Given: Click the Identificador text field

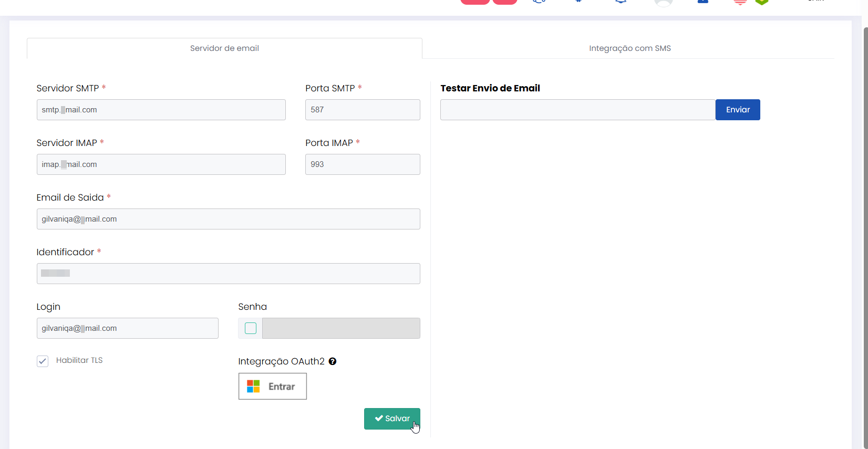Looking at the screenshot, I should click(x=228, y=274).
